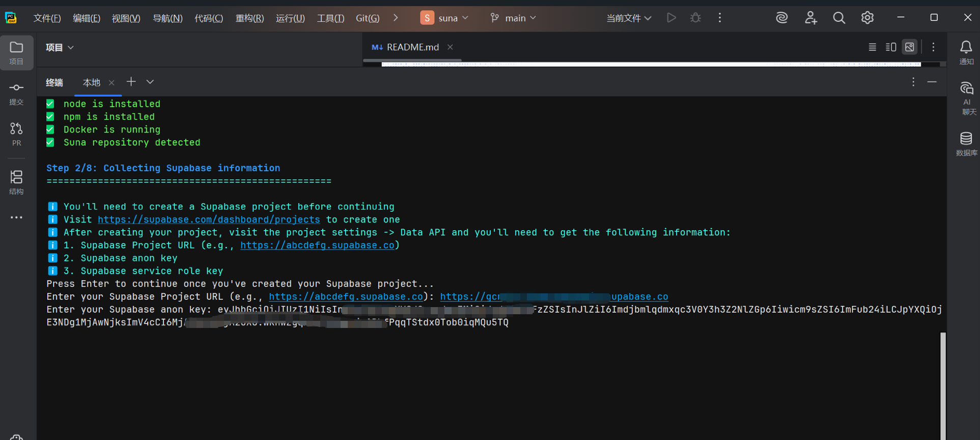Open the entered Supabase project URL link
The width and height of the screenshot is (980, 440).
point(554,296)
